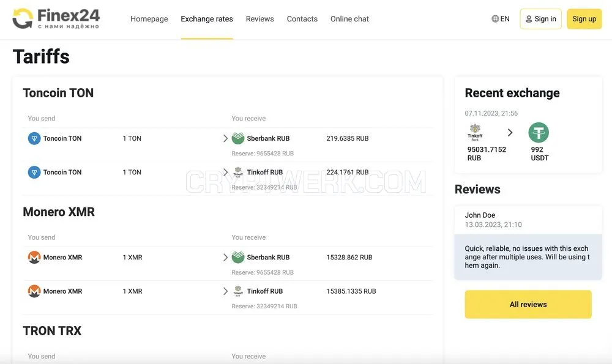Click Tinkoff icon in the 224.1761 RUB row

238,172
